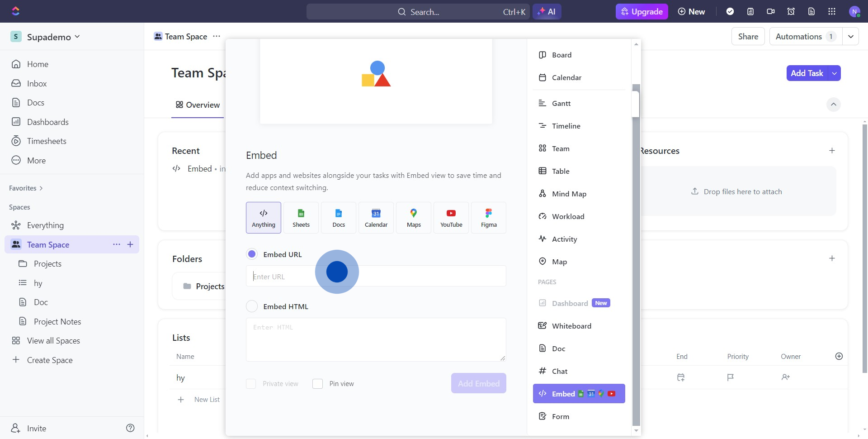Click the Search bar

418,12
